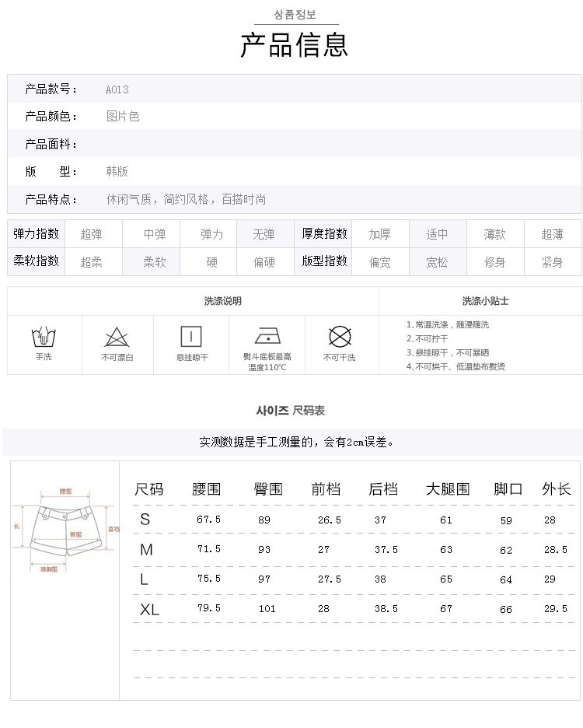Screen dimensions: 583x728
Task: Select the 超柔 softness cell
Action: click(x=93, y=262)
